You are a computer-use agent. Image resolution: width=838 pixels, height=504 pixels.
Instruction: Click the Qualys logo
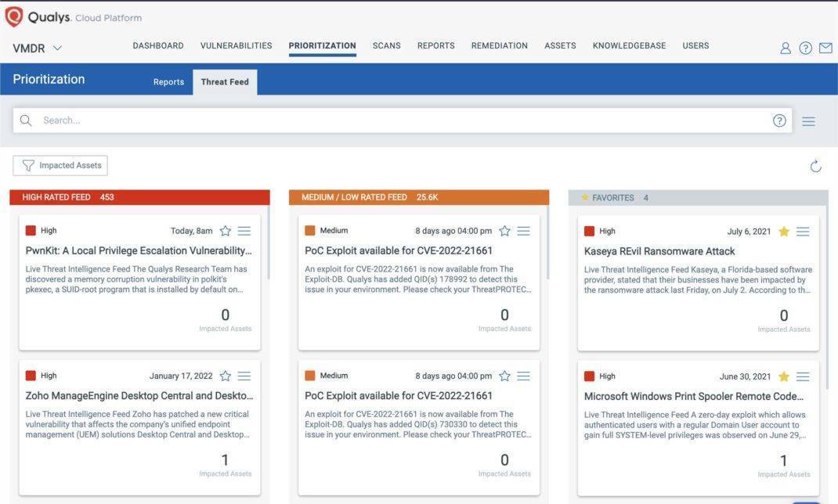pos(14,16)
